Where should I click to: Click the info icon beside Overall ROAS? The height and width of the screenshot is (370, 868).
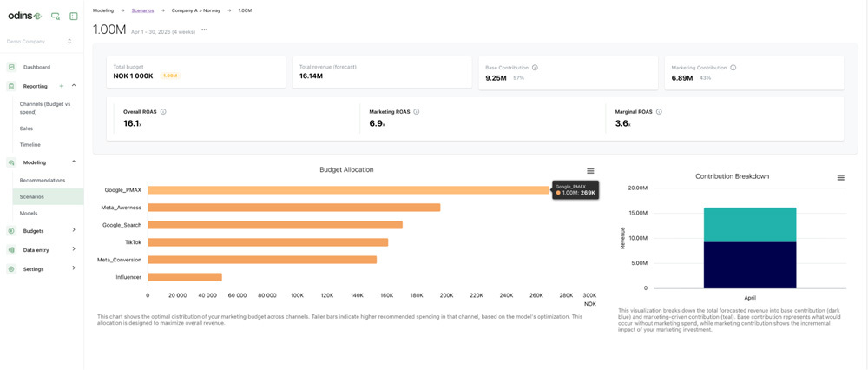pos(163,112)
